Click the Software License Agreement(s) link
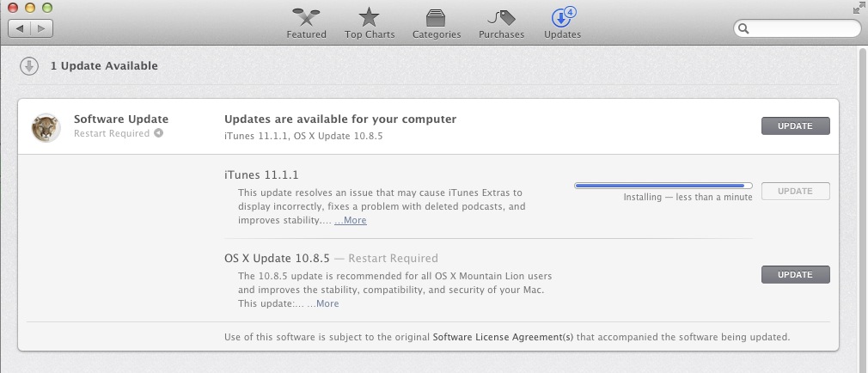The width and height of the screenshot is (868, 373). (x=503, y=337)
